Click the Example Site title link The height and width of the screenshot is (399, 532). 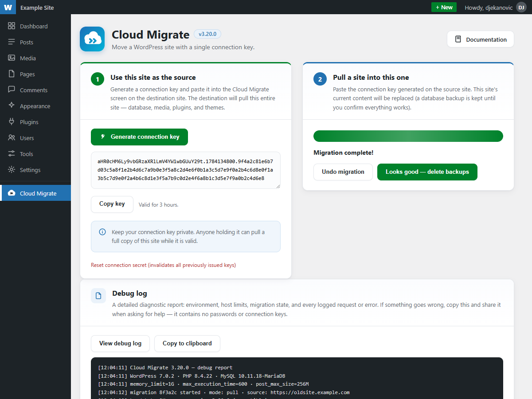pyautogui.click(x=37, y=8)
